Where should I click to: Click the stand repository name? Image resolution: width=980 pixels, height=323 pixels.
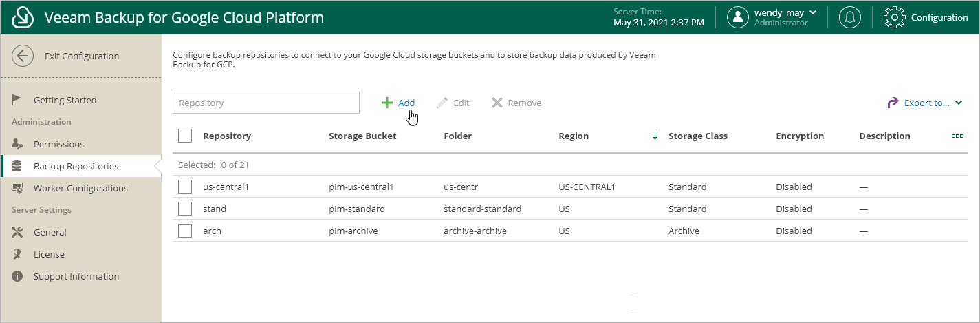click(215, 209)
